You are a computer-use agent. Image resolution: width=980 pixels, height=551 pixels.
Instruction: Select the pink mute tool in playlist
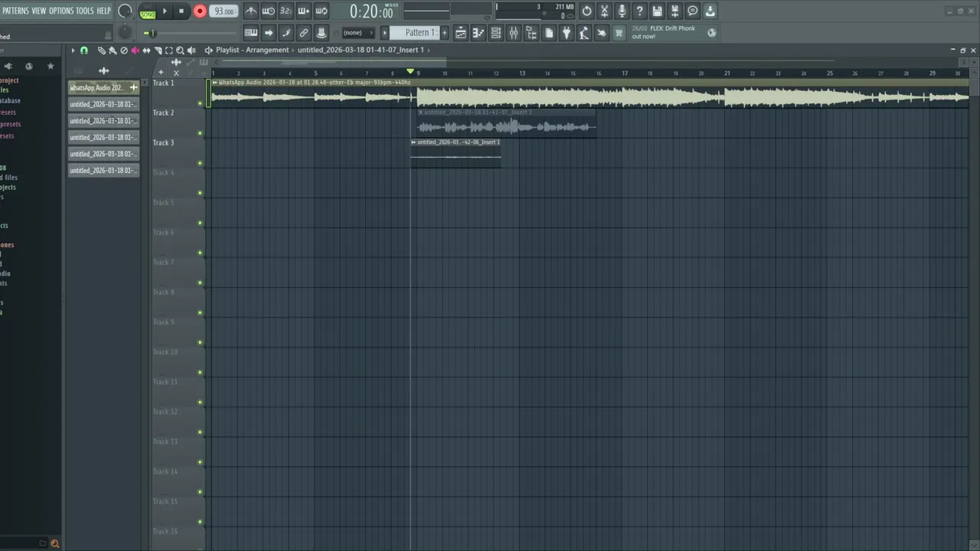coord(136,51)
